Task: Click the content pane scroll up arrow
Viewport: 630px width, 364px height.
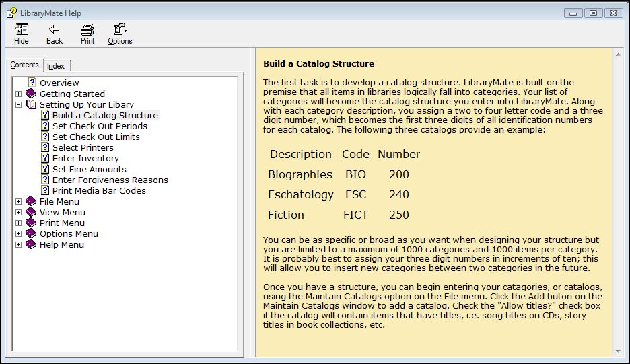Action: [618, 54]
